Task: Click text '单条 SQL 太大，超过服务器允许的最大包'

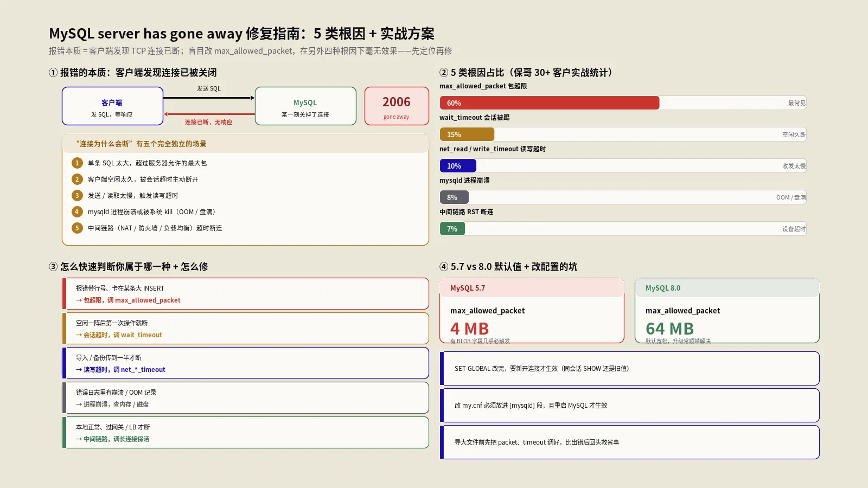Action: point(147,163)
